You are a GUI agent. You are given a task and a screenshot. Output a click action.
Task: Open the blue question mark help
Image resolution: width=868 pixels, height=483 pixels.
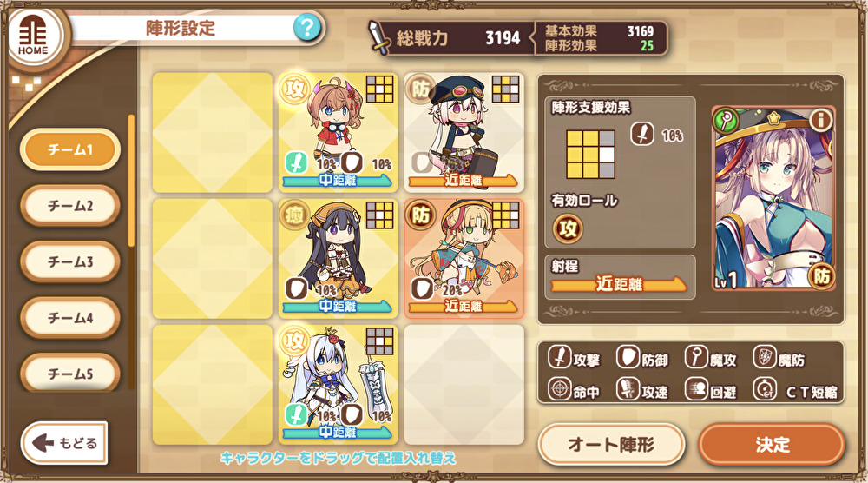pyautogui.click(x=306, y=28)
